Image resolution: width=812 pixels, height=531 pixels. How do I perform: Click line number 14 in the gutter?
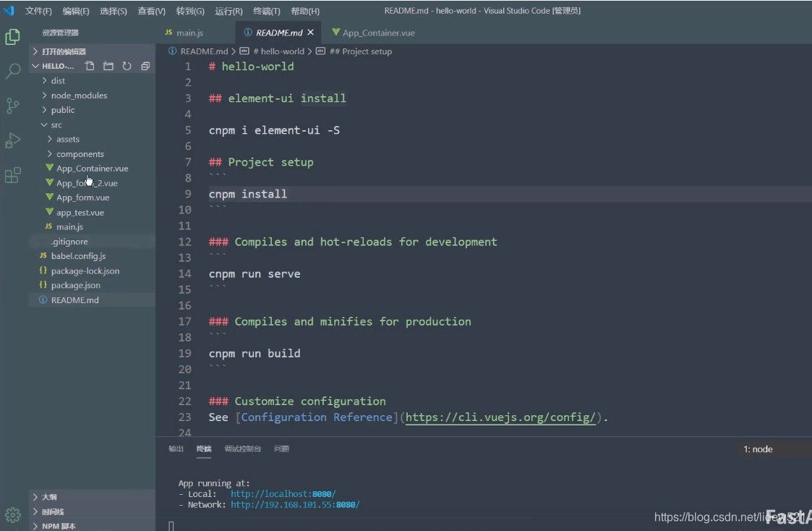coord(185,273)
